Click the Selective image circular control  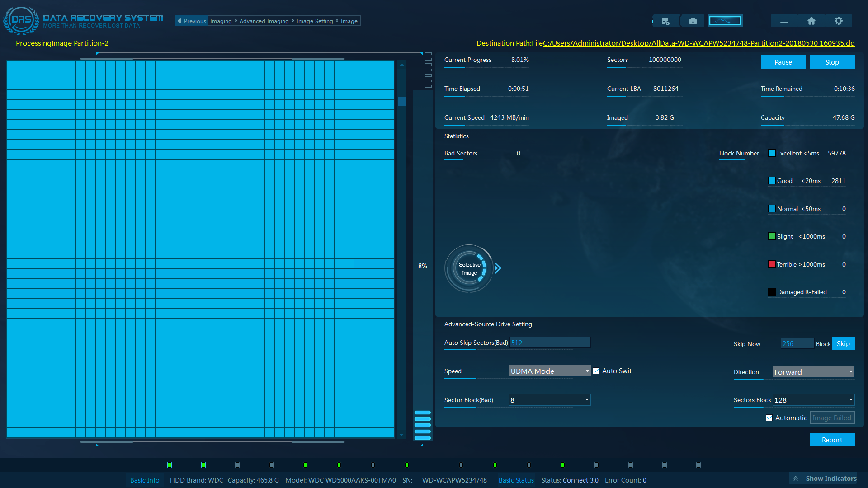coord(469,268)
